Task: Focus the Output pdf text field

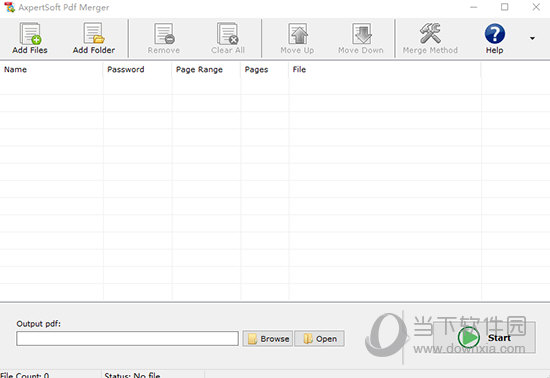Action: tap(127, 338)
